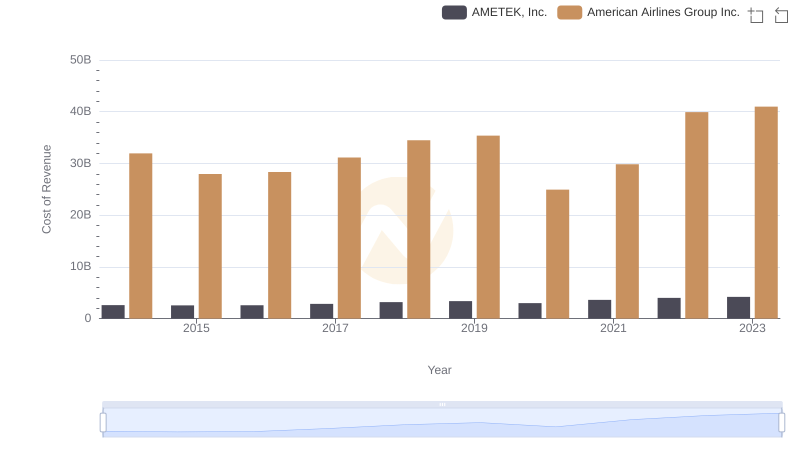Click the zoom area select icon
This screenshot has width=800, height=461.
[x=756, y=15]
